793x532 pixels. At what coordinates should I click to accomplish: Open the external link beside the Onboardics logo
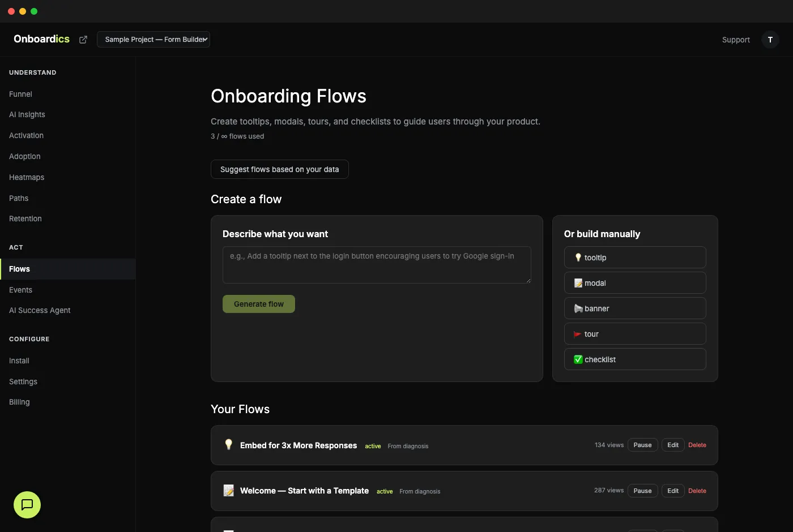point(83,39)
